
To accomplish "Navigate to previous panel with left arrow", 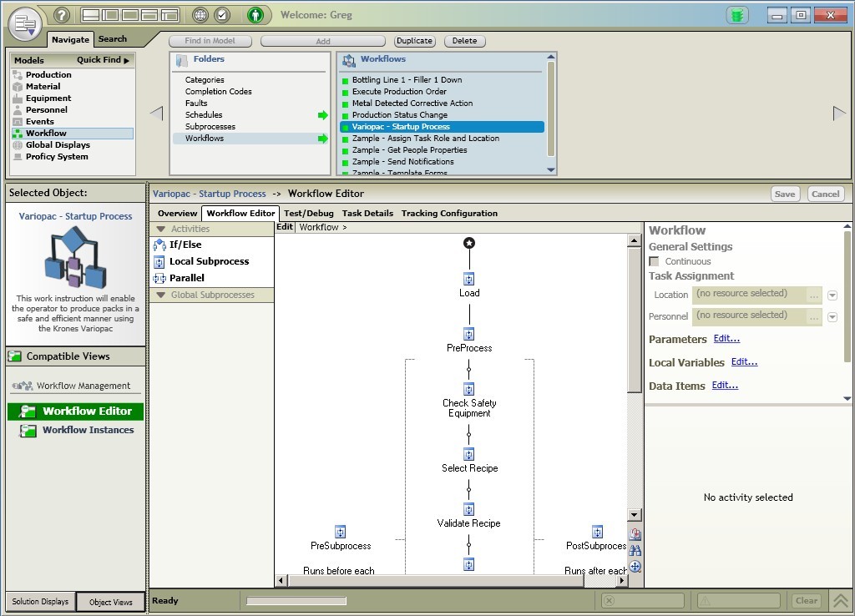I will [157, 114].
